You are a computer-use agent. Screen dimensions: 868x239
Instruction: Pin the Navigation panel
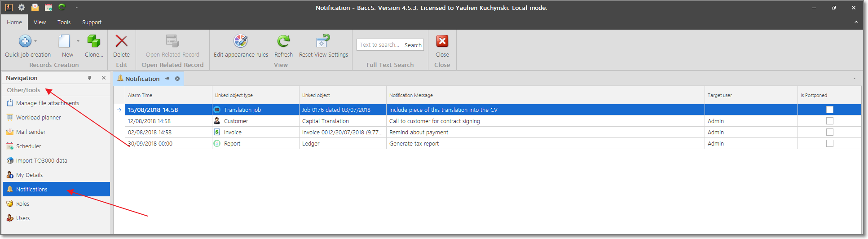point(90,78)
